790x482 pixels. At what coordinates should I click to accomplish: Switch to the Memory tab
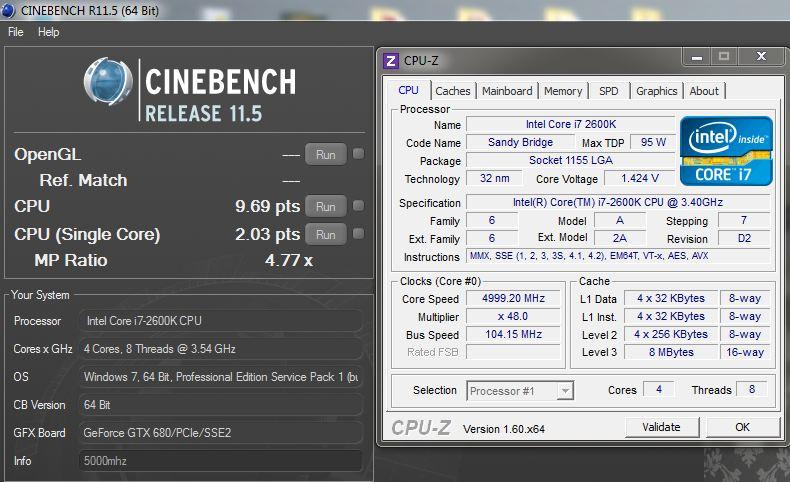tap(563, 91)
